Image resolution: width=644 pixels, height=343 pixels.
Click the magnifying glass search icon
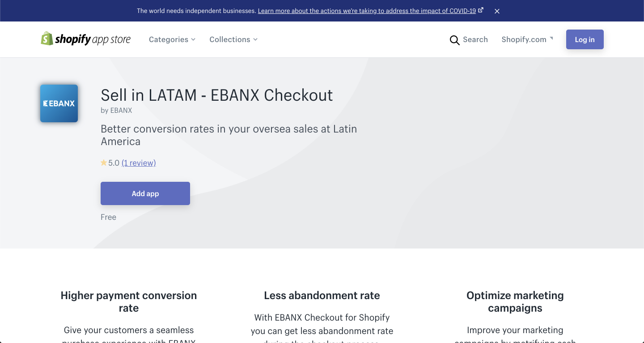[x=454, y=40]
